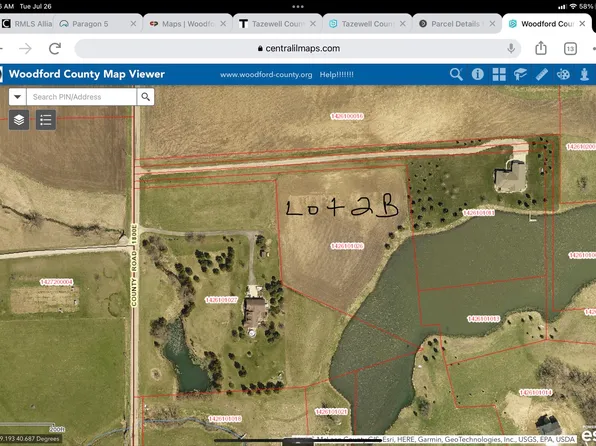Open the map layers panel

pyautogui.click(x=19, y=120)
